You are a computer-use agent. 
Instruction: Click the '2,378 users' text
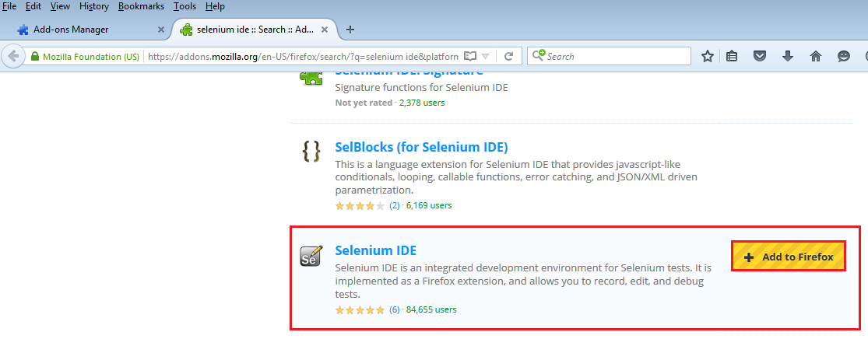[x=422, y=103]
